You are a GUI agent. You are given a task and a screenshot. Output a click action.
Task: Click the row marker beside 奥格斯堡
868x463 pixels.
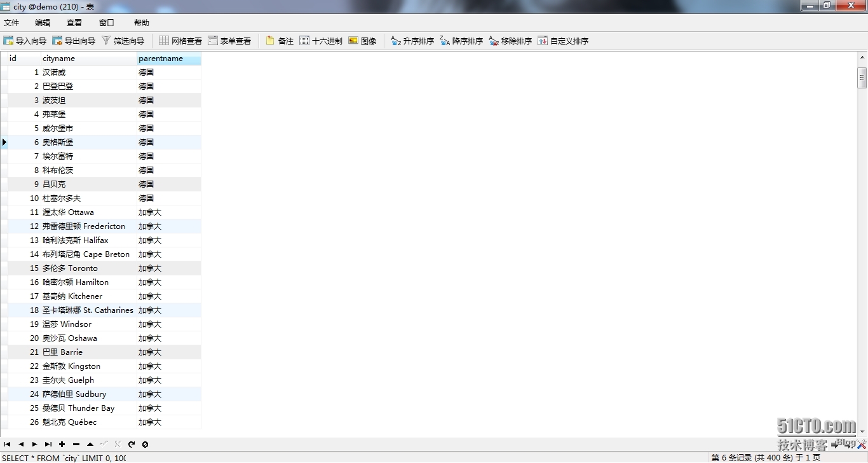4,142
